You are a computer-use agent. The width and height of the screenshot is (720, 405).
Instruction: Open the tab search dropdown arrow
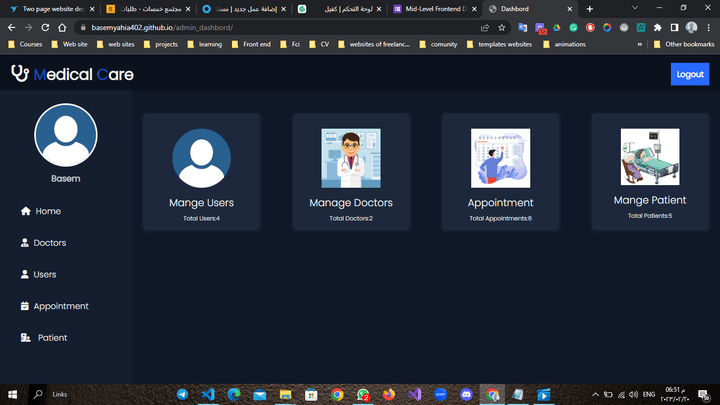coord(635,8)
